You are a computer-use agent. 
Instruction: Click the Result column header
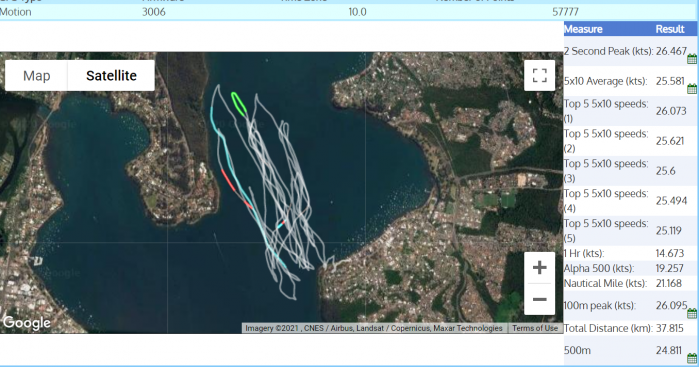[670, 29]
